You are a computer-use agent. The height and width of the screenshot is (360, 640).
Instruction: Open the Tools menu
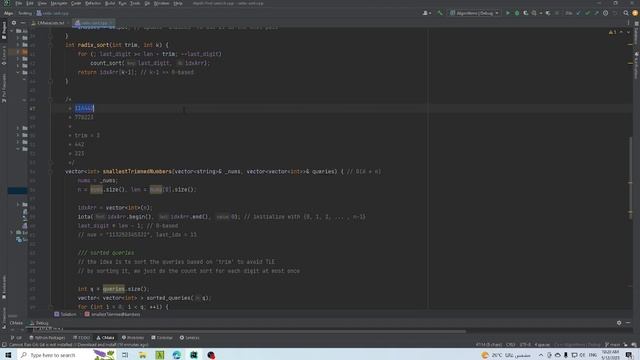pos(135,3)
